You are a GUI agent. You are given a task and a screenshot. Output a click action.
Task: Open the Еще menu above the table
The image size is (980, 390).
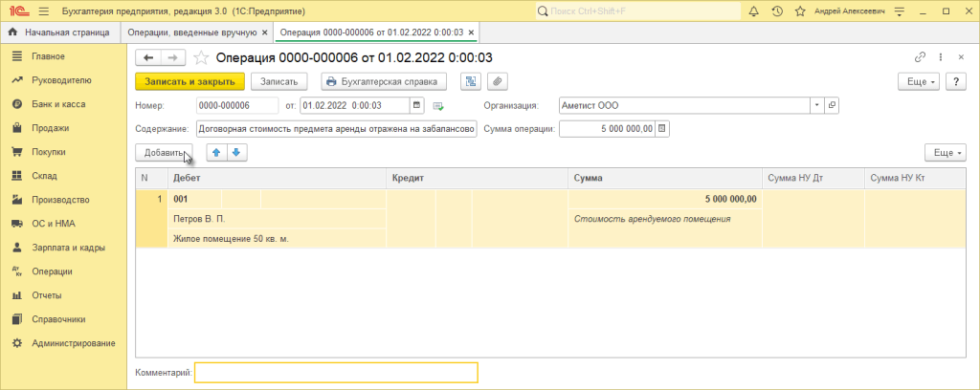(946, 153)
